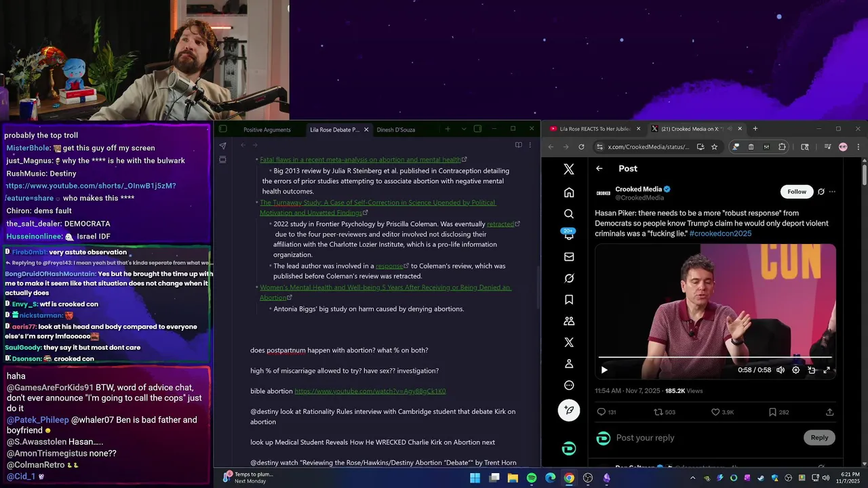The height and width of the screenshot is (488, 868).
Task: Click the Chrome address bar URL
Action: pos(648,146)
